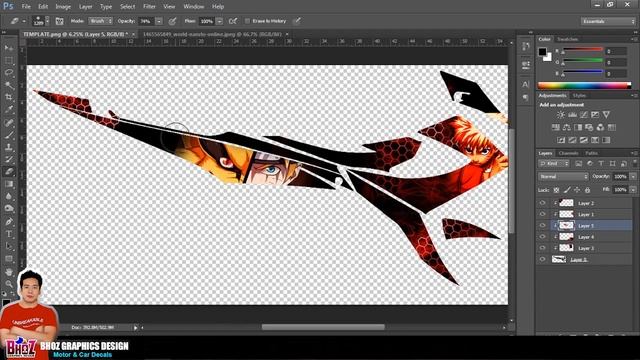Select the Rectangular Marquee tool
Viewport: 640px width, 360px height.
pyautogui.click(x=9, y=60)
